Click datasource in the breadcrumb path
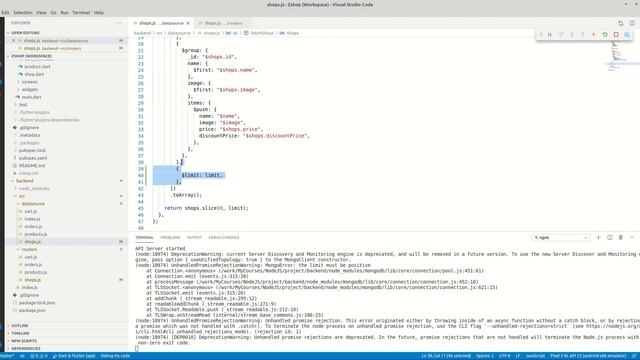Viewport: 640px width, 360px height. [x=179, y=33]
